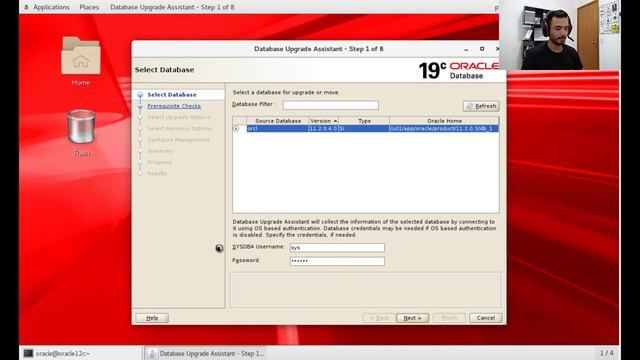The height and width of the screenshot is (360, 640).
Task: Select the orcl row in database table
Action: (x=366, y=129)
